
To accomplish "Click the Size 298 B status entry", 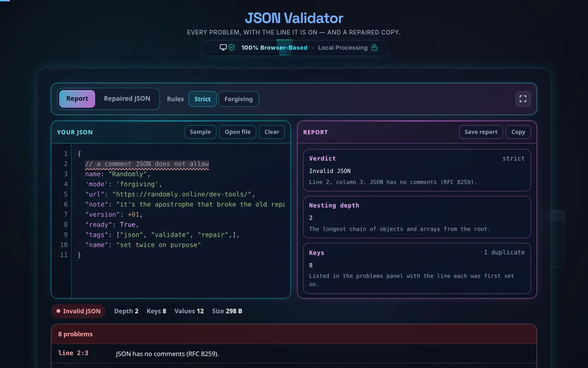I will [x=227, y=311].
